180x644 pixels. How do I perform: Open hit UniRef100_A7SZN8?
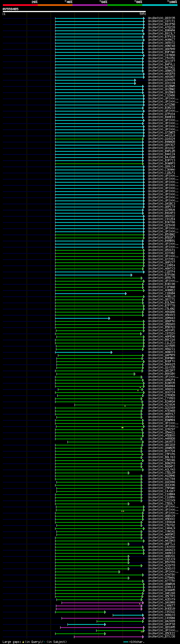pyautogui.click(x=161, y=105)
